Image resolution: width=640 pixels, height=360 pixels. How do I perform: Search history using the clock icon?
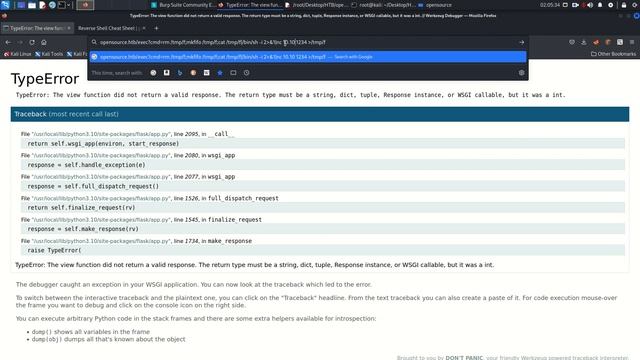(247, 73)
